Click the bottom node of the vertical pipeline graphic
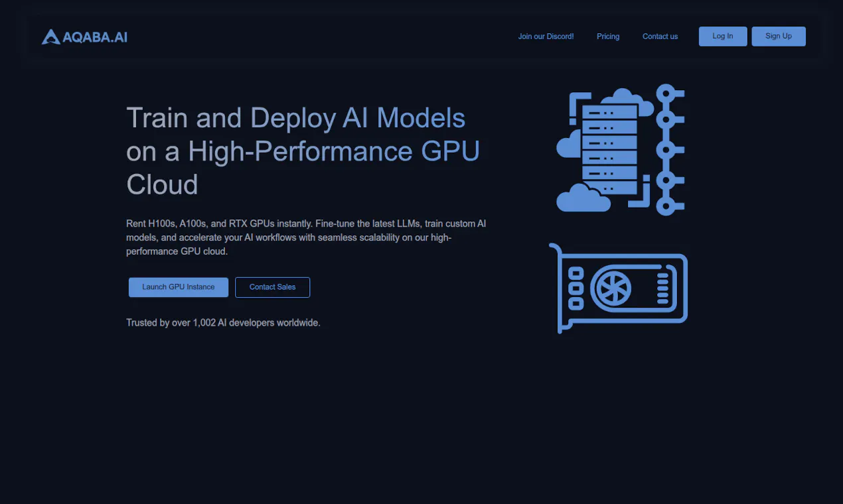Screen dimensions: 843x504 pyautogui.click(x=666, y=206)
